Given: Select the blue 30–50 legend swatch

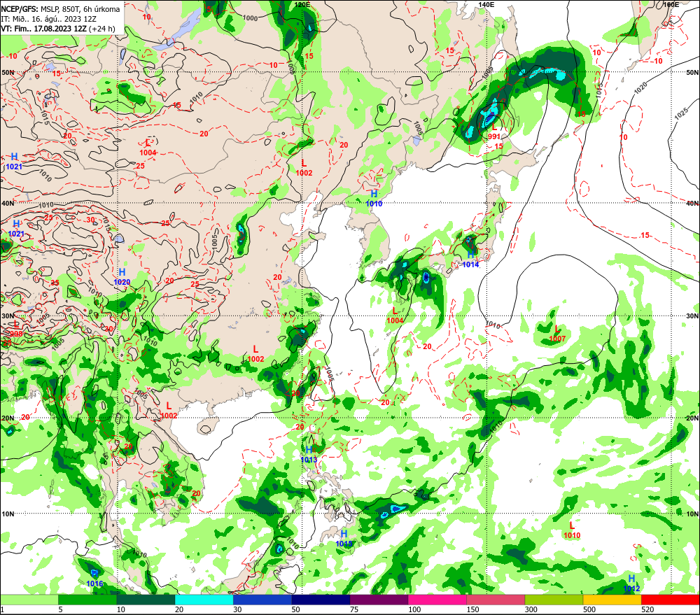Looking at the screenshot, I should coord(262,600).
